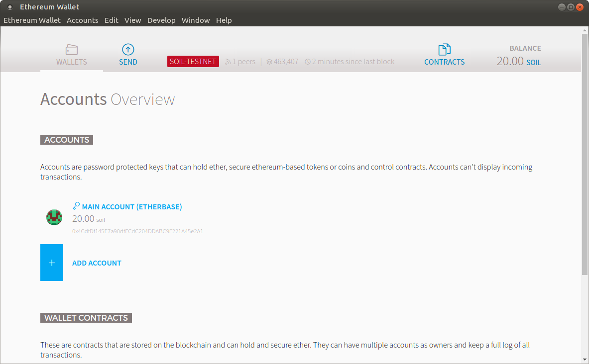Click the Send arrow icon
The width and height of the screenshot is (589, 364).
click(128, 50)
